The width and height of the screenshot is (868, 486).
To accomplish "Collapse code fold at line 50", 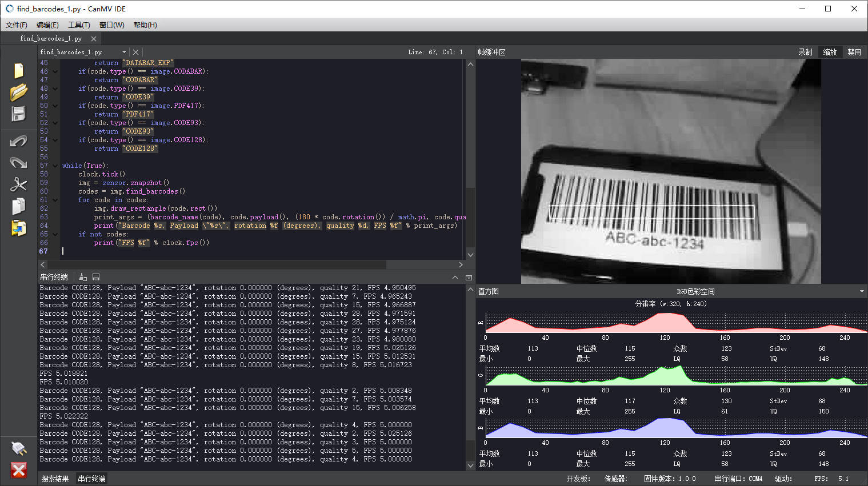I will point(55,106).
